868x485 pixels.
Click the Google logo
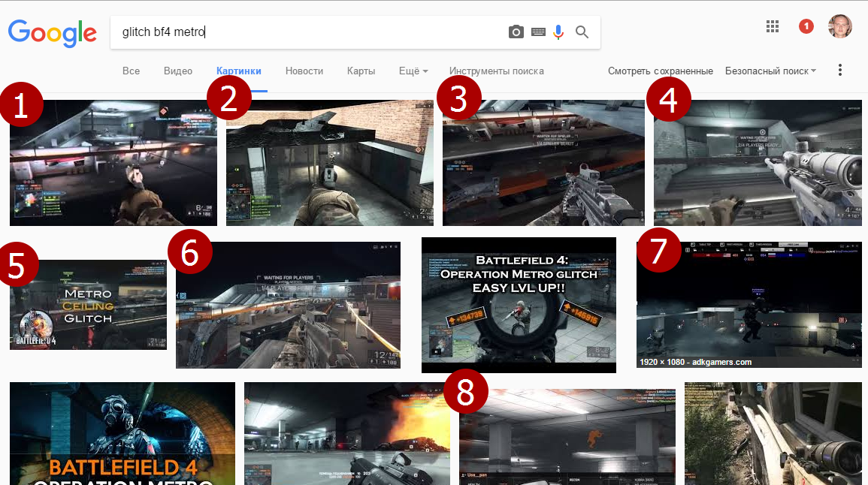[x=53, y=33]
